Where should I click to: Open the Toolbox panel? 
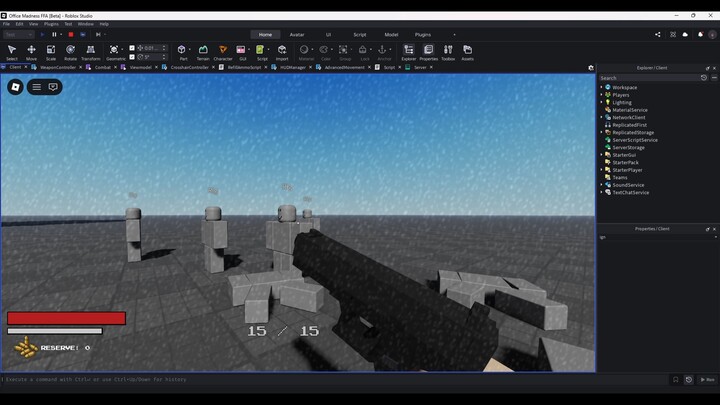[448, 52]
